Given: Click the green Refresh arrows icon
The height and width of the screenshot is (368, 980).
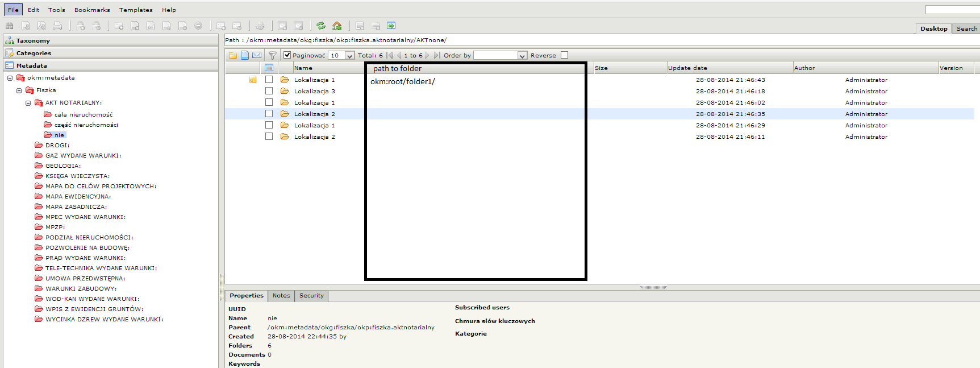Looking at the screenshot, I should coord(321,26).
